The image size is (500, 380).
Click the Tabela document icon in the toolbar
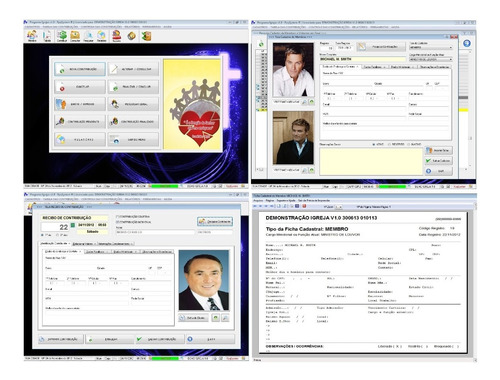47,36
